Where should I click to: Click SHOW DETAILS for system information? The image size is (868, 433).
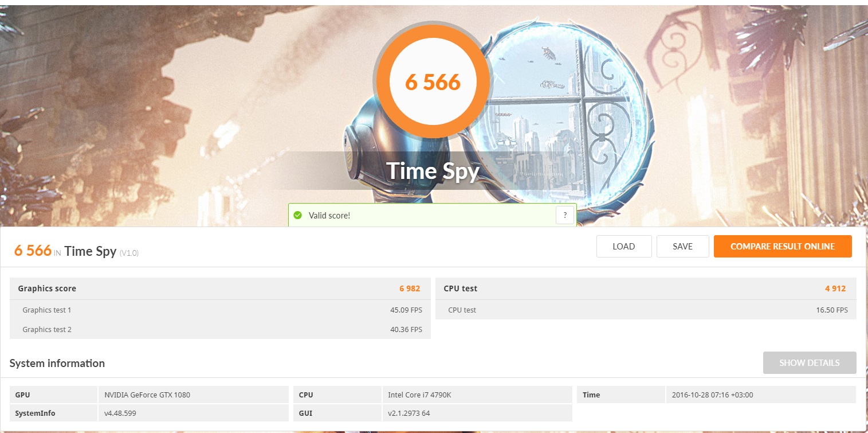pyautogui.click(x=810, y=363)
